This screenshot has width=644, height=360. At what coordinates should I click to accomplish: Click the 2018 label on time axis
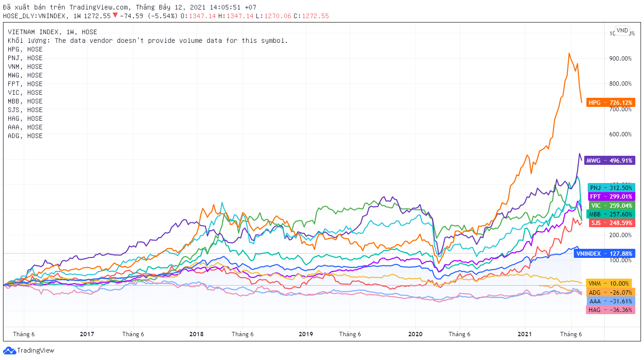tap(197, 334)
